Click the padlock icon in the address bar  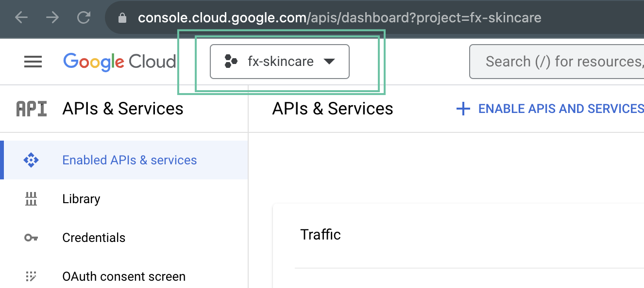pyautogui.click(x=122, y=18)
